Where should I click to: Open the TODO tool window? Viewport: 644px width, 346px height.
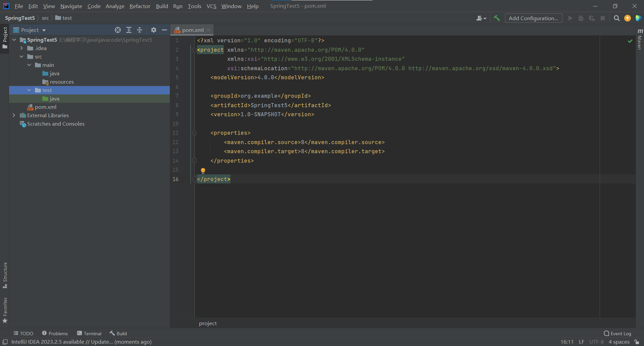(23, 333)
